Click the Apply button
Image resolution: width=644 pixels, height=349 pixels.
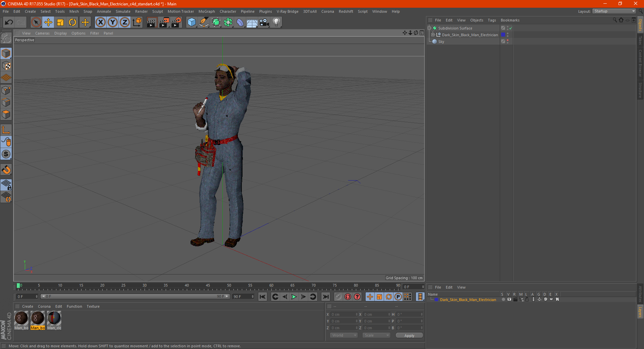click(x=409, y=336)
